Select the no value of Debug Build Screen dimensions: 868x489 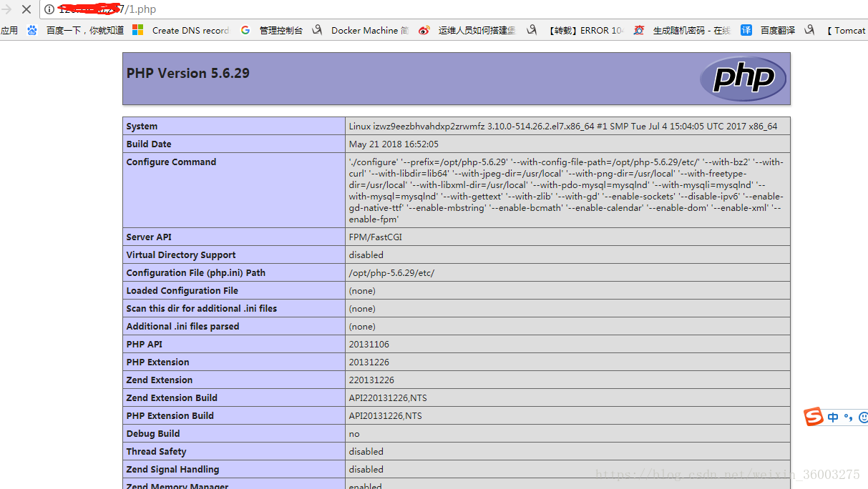(x=354, y=434)
